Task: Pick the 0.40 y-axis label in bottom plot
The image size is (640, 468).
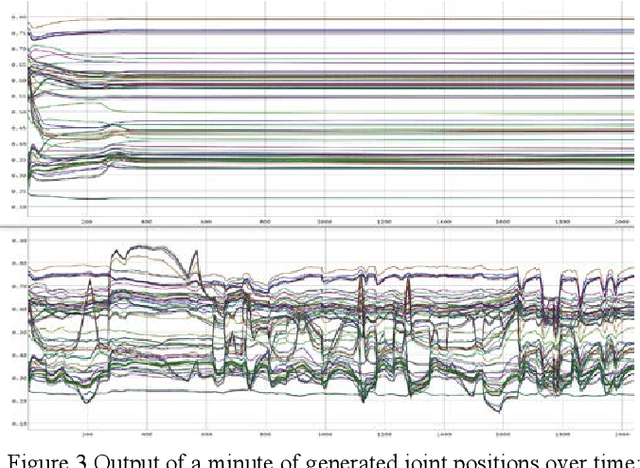Action: click(19, 355)
